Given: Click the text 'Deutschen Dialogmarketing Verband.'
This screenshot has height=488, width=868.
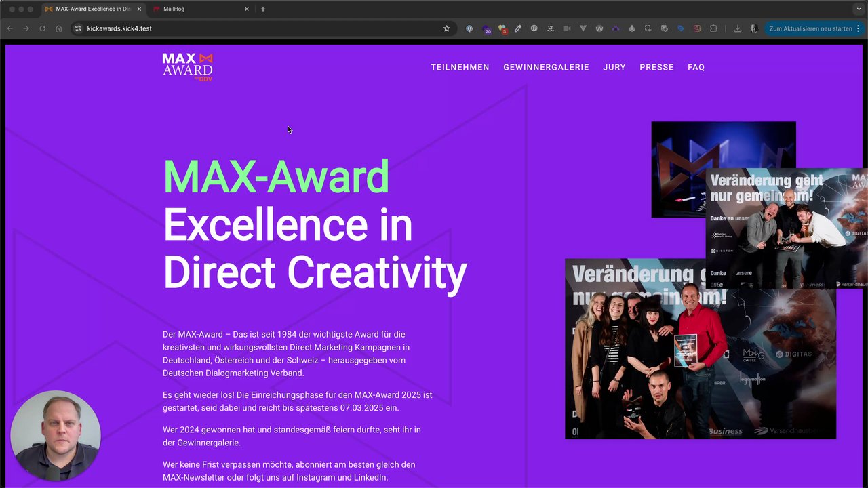Looking at the screenshot, I should tap(233, 373).
